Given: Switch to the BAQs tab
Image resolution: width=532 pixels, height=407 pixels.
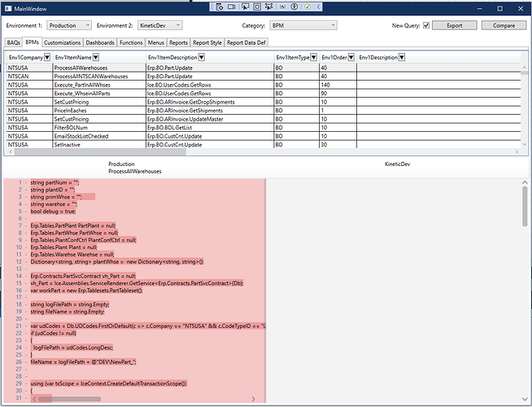Looking at the screenshot, I should (14, 42).
